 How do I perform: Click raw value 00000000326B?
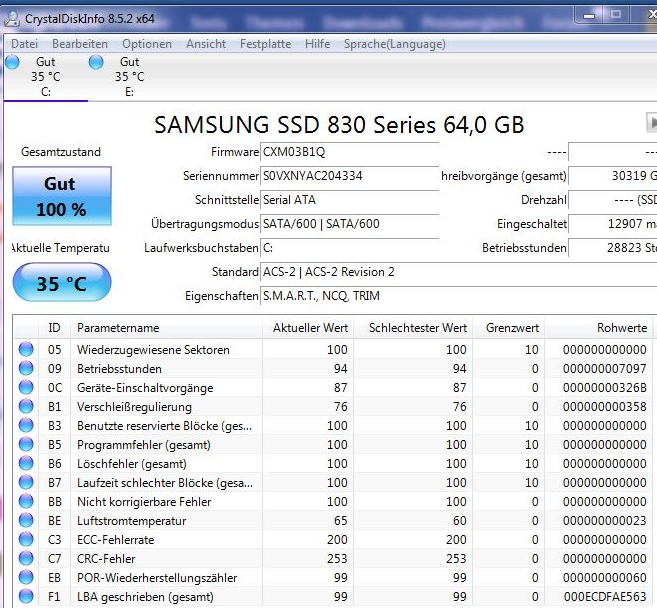[x=605, y=388]
